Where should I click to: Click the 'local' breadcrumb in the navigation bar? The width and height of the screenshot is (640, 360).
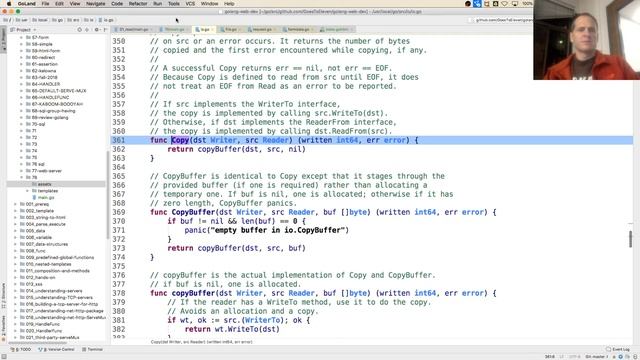coord(39,20)
